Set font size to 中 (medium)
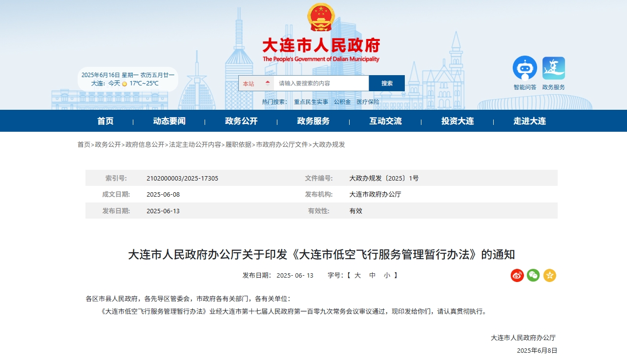 click(372, 275)
